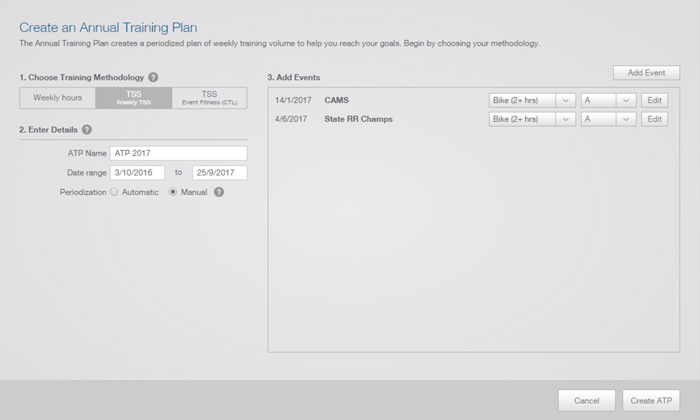Add a new event

(646, 73)
